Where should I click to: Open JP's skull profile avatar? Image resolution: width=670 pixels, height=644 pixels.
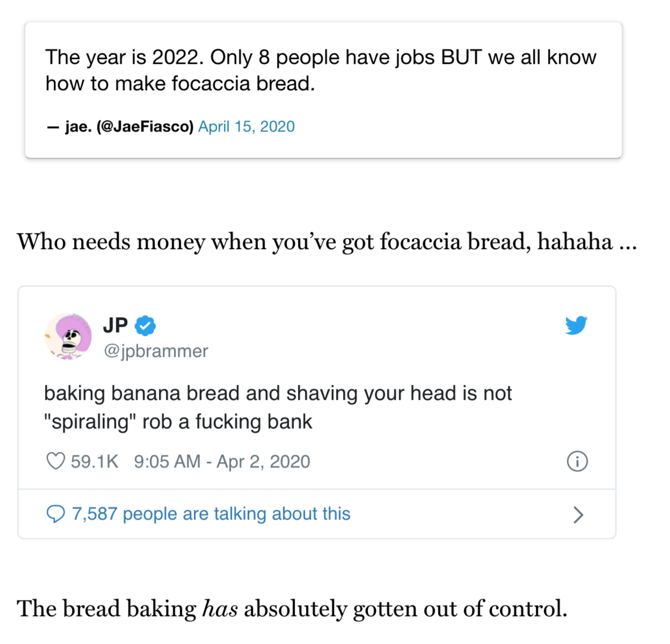68,336
